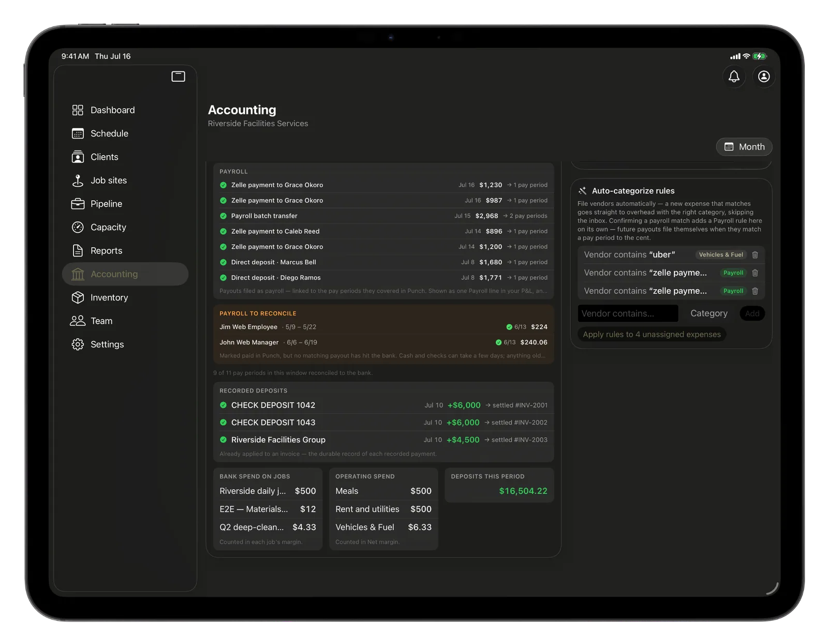Check battery status icon in status bar
Viewport: 828px width, 644px height.
click(760, 56)
